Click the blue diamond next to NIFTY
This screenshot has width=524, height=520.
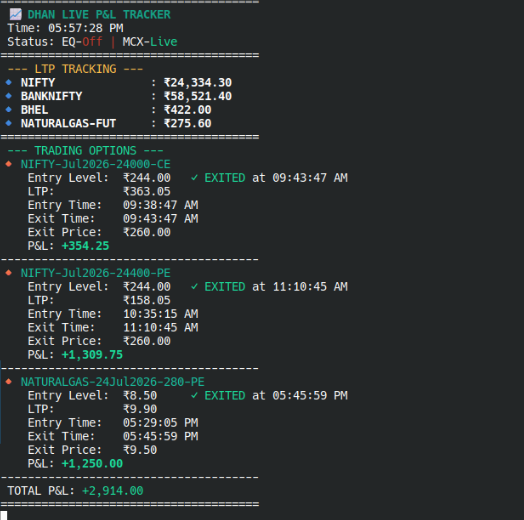point(9,82)
